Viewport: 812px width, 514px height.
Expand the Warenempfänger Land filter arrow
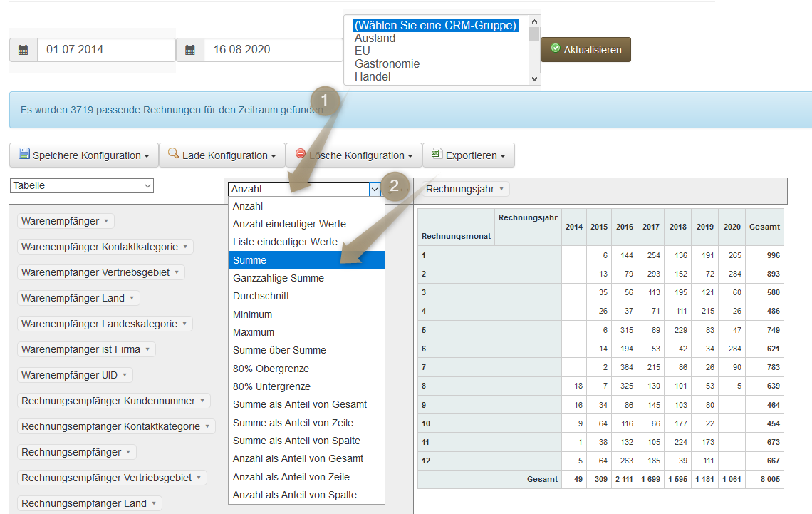point(132,299)
